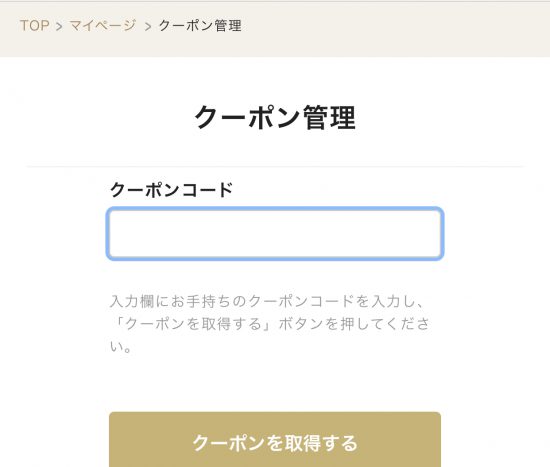Click the ボタンを押してください phrase in helper text
Viewport: 550px width, 467px height.
click(x=354, y=324)
